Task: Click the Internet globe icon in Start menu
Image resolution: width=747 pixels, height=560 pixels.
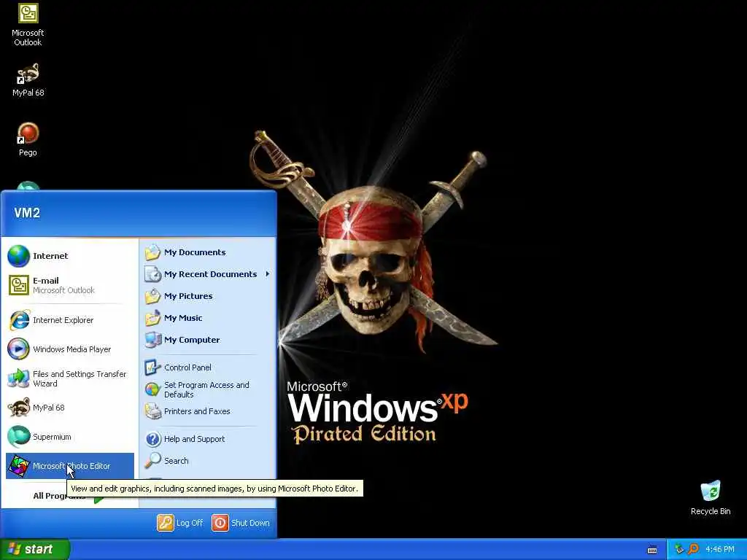Action: (x=18, y=256)
